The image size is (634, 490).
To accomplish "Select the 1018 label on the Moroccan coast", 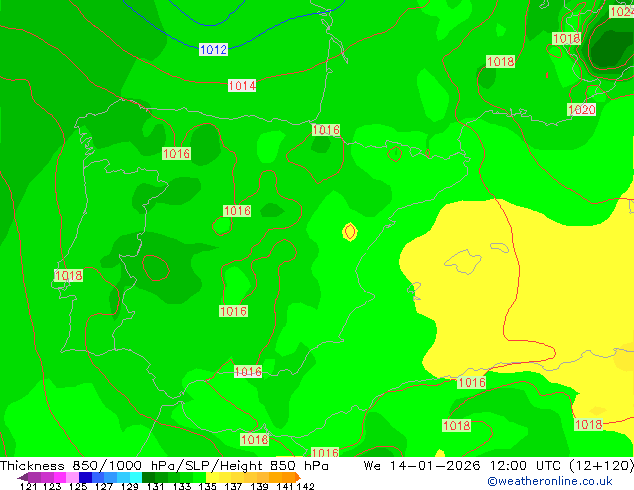I will point(254,439).
